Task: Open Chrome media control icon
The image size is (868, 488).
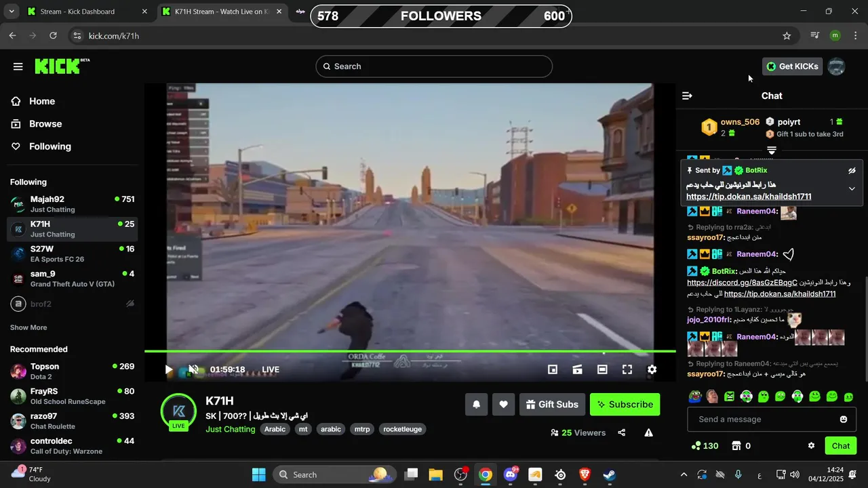Action: pos(815,36)
